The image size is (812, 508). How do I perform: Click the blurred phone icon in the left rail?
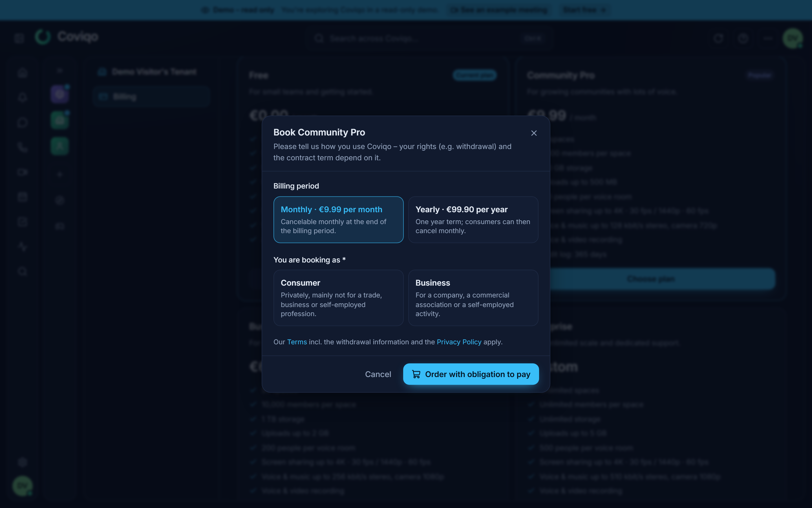click(23, 147)
